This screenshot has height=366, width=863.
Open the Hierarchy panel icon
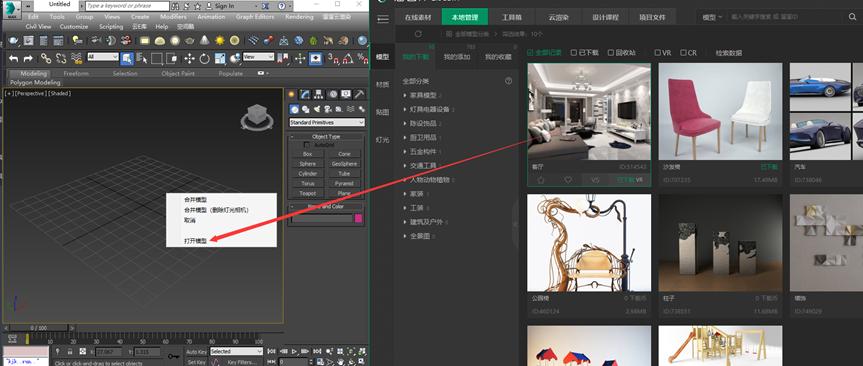pos(319,95)
